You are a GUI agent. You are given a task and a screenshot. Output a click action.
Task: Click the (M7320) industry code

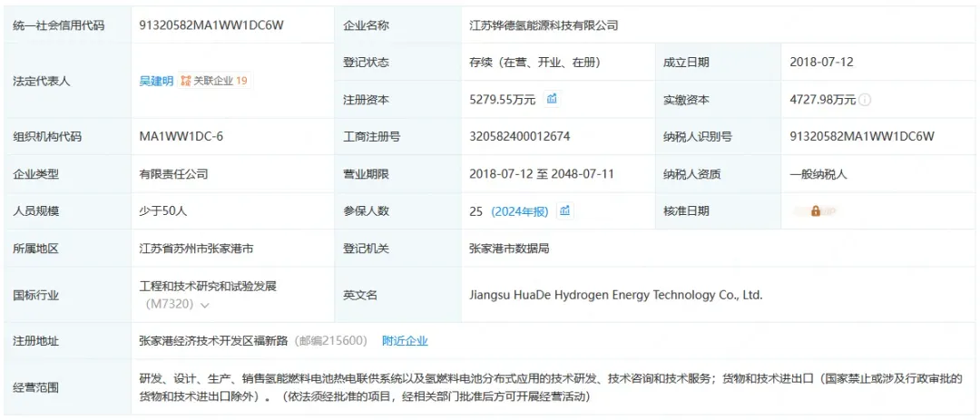(x=170, y=305)
